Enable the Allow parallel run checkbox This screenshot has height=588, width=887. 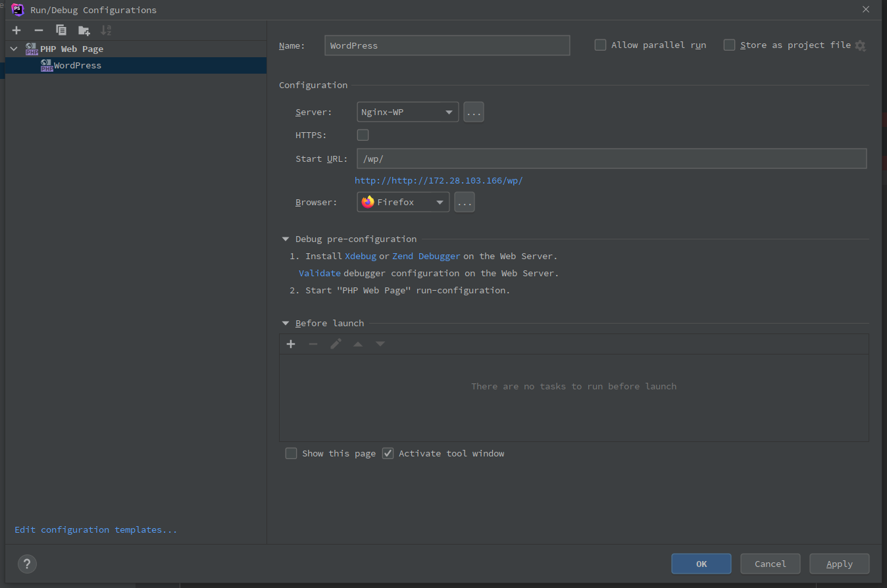click(600, 45)
